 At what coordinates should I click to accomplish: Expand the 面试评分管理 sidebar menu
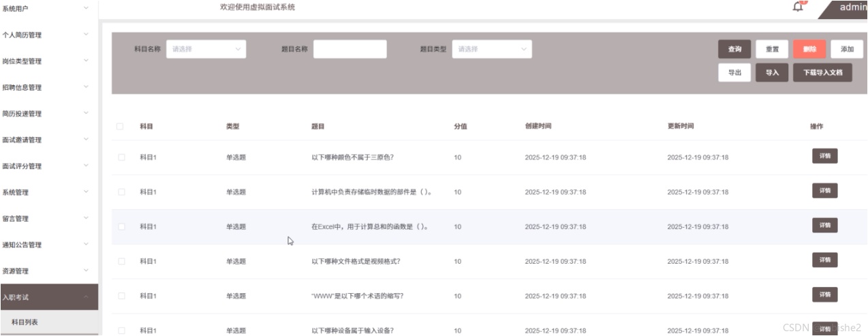click(49, 166)
